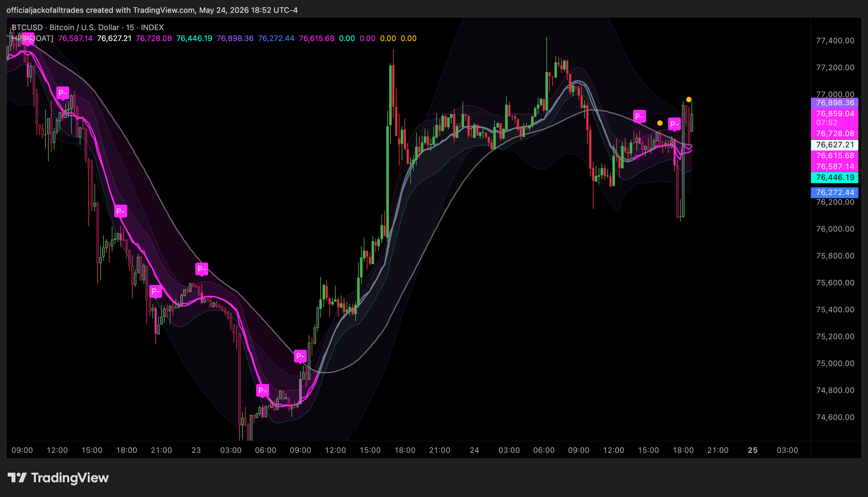Click the HPP [JOAT] indicator name
Image resolution: width=868 pixels, height=497 pixels.
click(33, 38)
